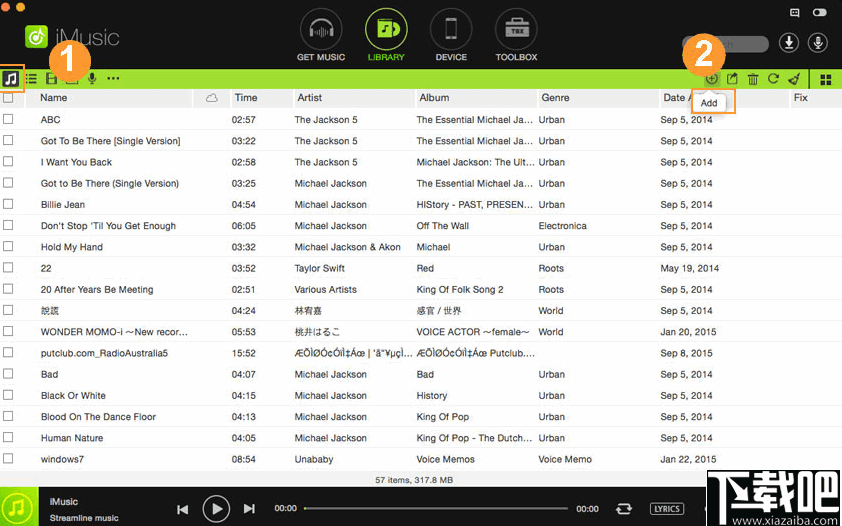Screen dimensions: 842x526
Task: Click artist Taylor Swift
Action: tap(320, 268)
